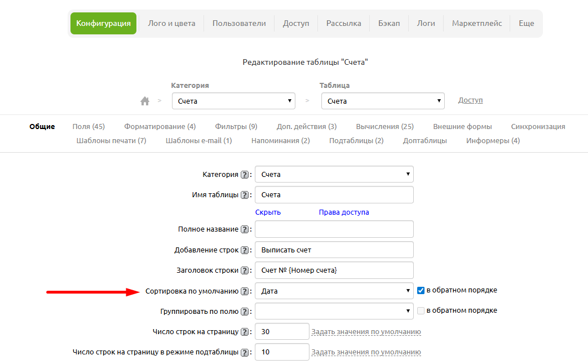The height and width of the screenshot is (364, 588).
Task: Click the home breadcrumb icon
Action: (x=145, y=101)
